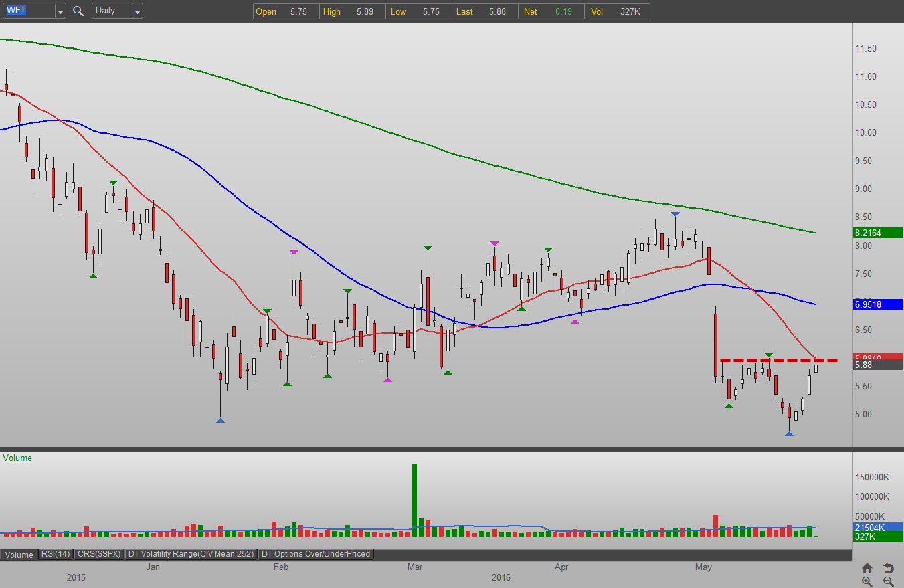Show DT Volatility Range(CIV Mean,252) tab
The width and height of the screenshot is (904, 588).
(191, 554)
